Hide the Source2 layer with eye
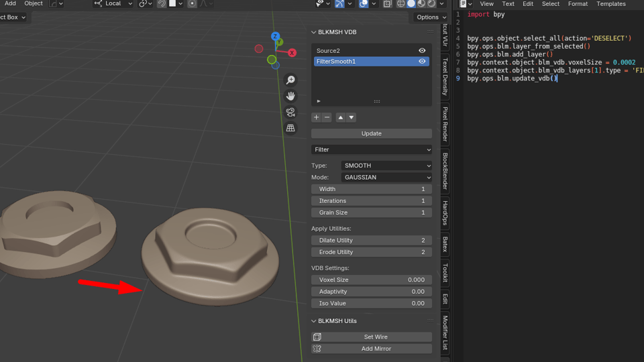The height and width of the screenshot is (362, 644). click(422, 50)
